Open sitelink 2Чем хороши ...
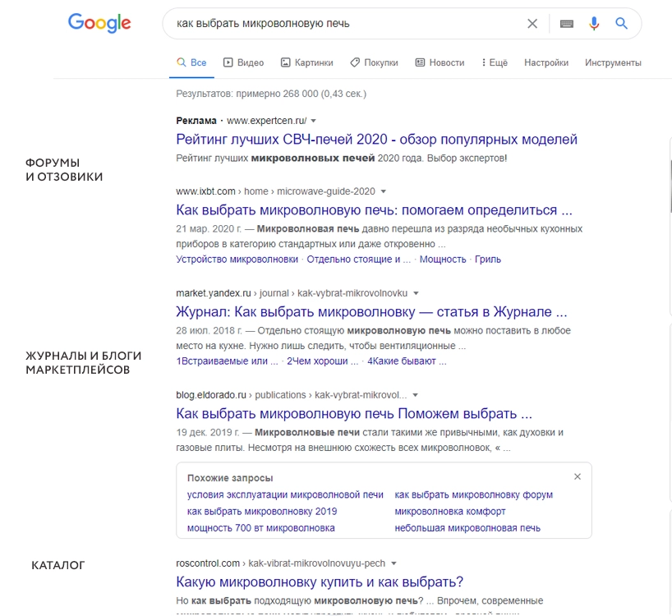This screenshot has height=616, width=672. [322, 361]
